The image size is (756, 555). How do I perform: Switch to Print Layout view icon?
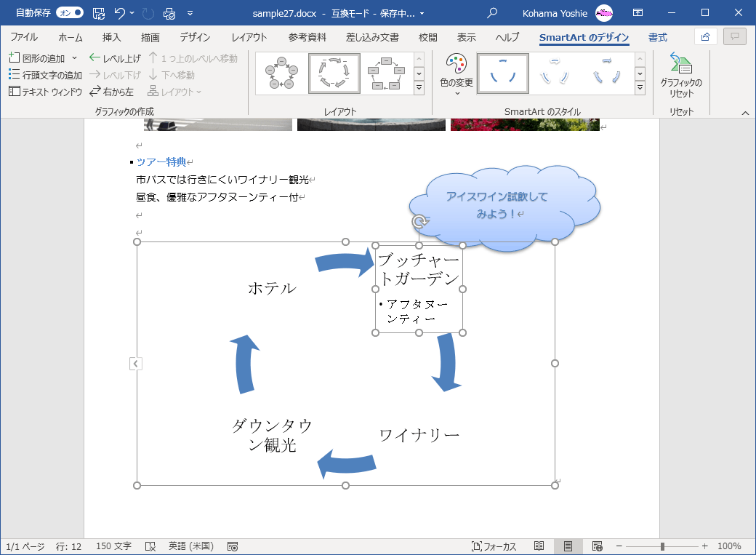(x=568, y=546)
